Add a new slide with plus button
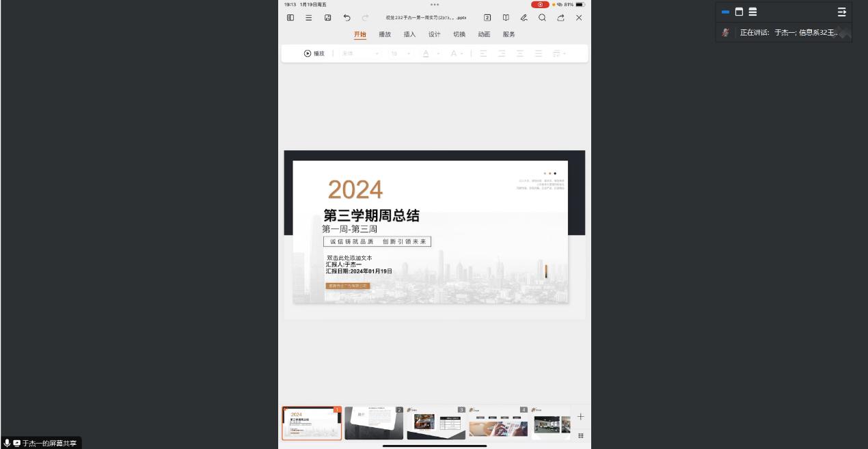 tap(581, 416)
